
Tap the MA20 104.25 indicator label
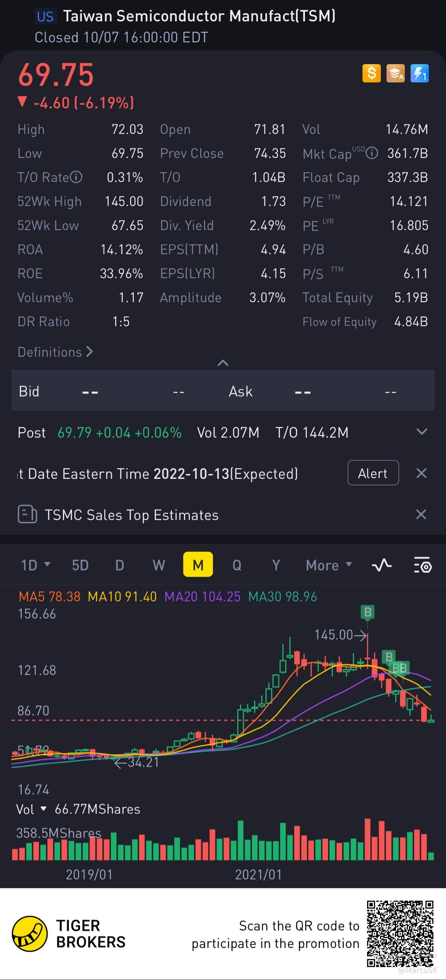pos(202,596)
